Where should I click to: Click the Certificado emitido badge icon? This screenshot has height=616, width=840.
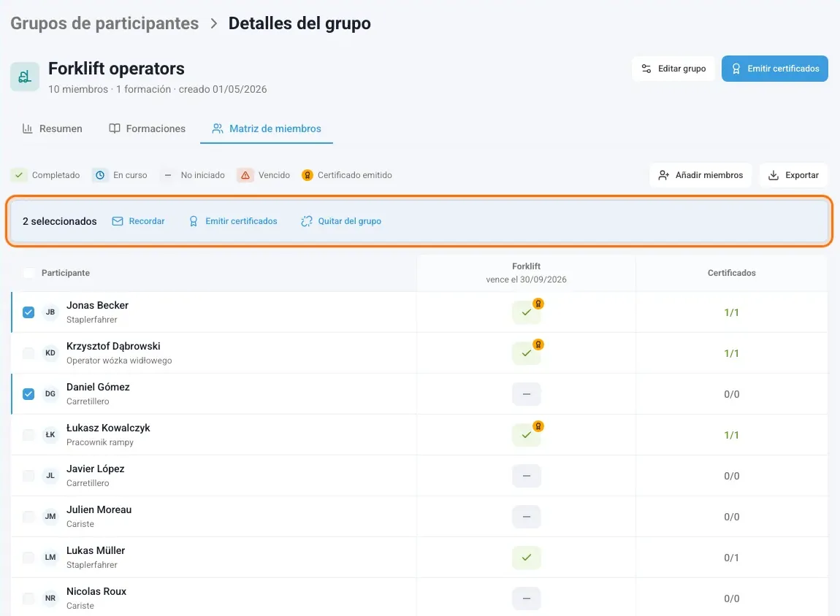(x=307, y=175)
